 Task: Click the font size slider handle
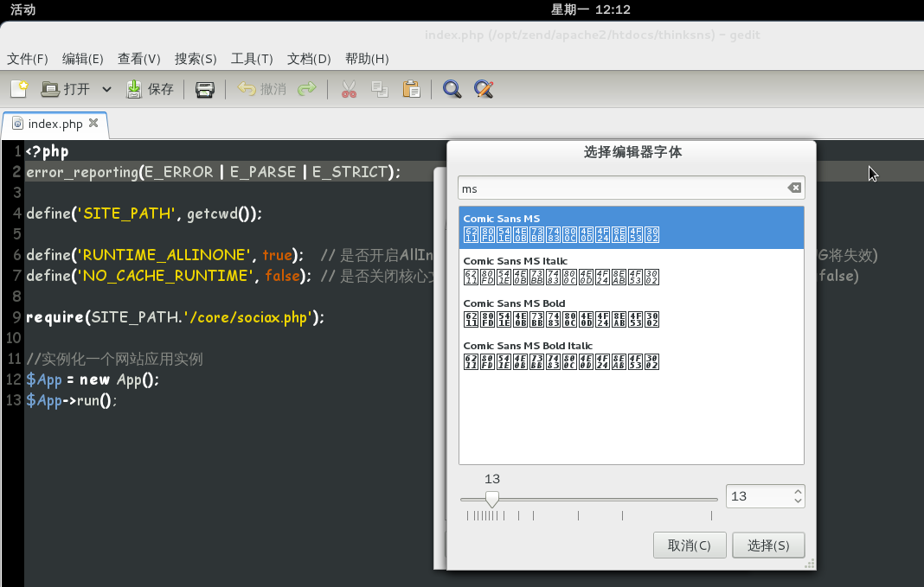click(x=492, y=499)
